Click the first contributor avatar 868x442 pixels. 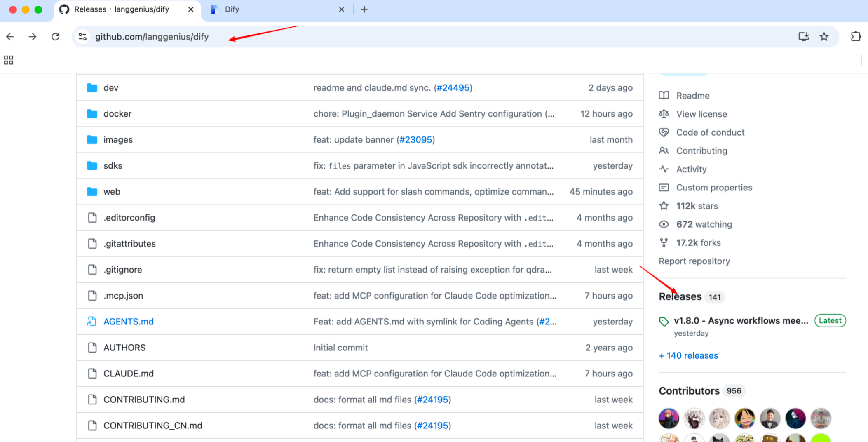pyautogui.click(x=669, y=418)
